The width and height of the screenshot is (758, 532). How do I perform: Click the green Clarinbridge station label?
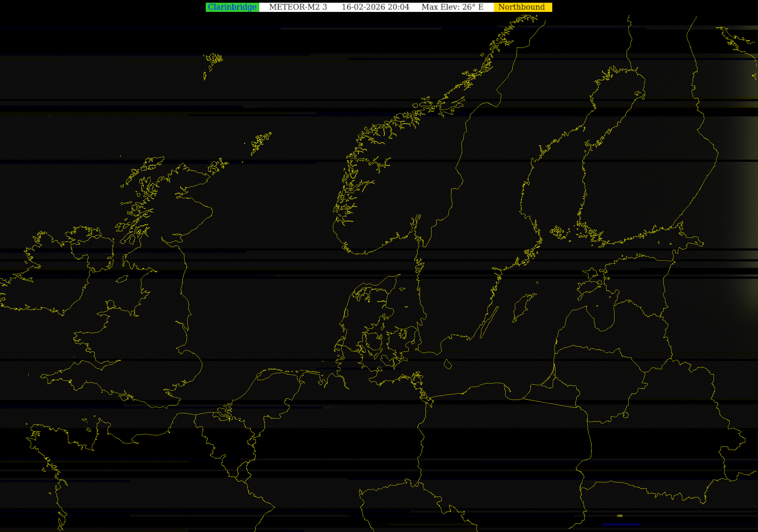[232, 7]
